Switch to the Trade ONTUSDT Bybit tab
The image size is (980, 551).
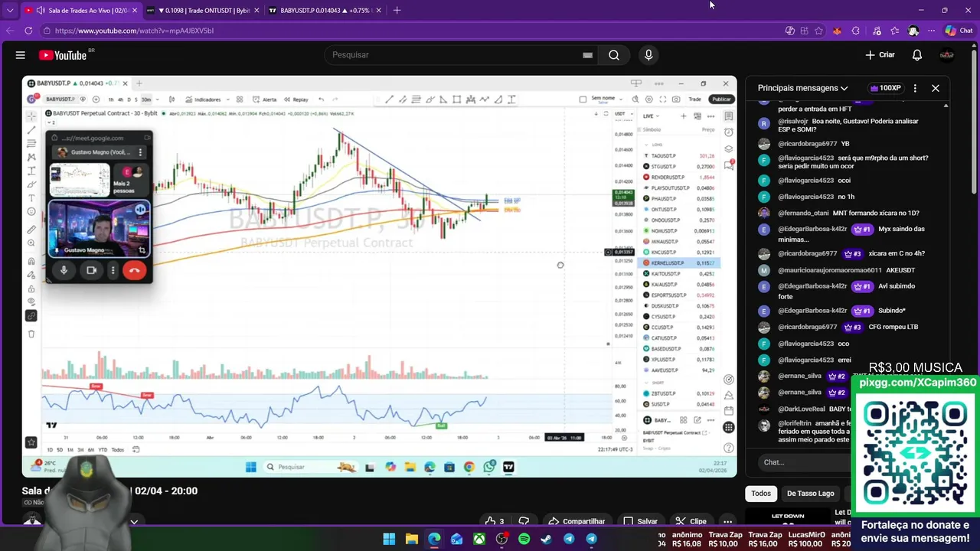202,11
